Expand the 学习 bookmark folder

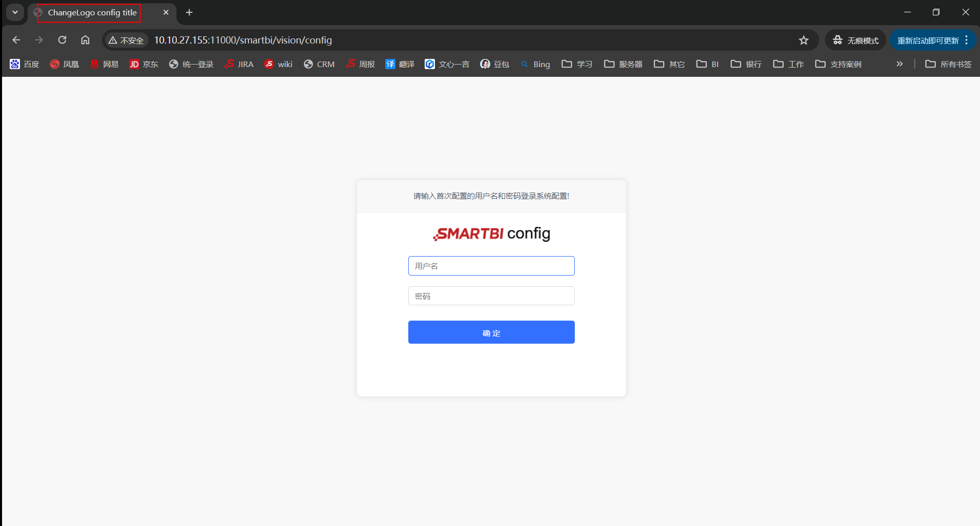coord(577,64)
